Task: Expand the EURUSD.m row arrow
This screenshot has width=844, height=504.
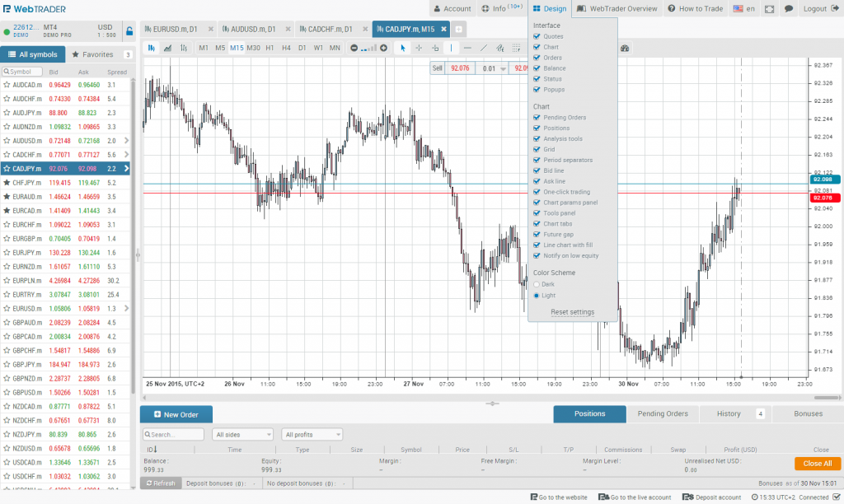Action: coord(126,308)
